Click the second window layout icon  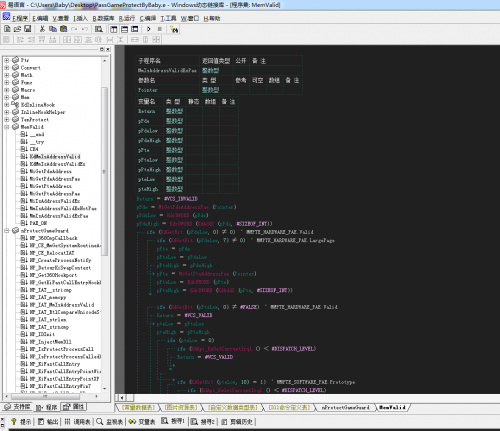[124, 29]
